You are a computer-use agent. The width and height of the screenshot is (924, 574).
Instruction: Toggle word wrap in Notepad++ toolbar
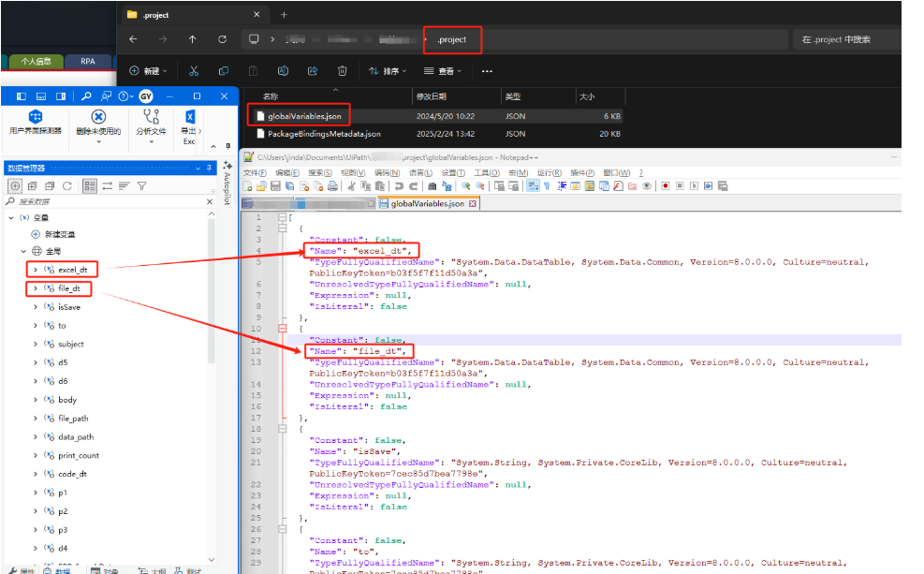click(x=532, y=186)
